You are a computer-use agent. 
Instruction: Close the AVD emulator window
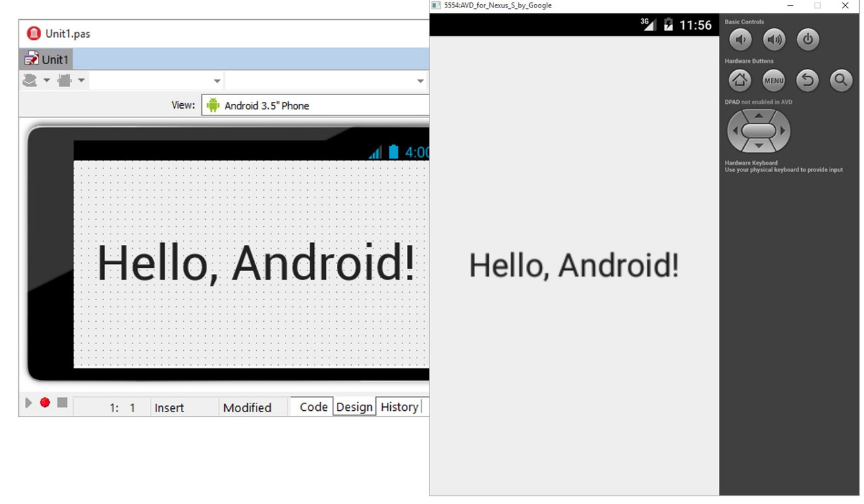[845, 5]
